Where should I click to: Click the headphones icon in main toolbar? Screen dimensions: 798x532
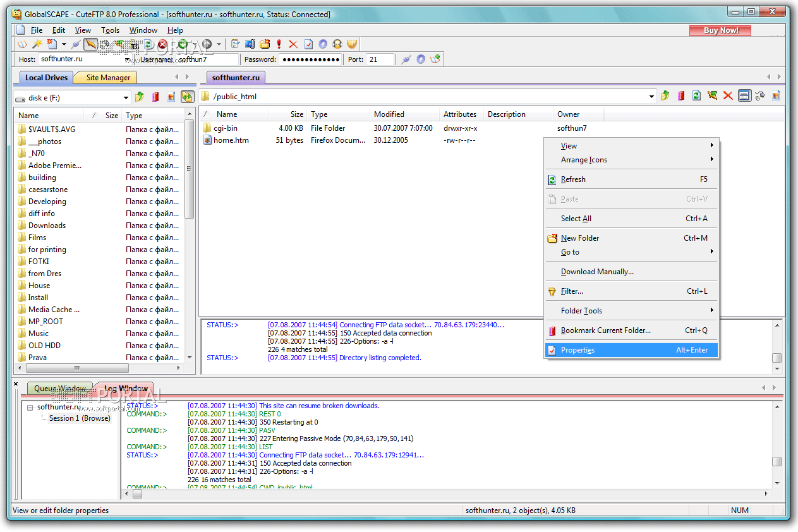(337, 44)
